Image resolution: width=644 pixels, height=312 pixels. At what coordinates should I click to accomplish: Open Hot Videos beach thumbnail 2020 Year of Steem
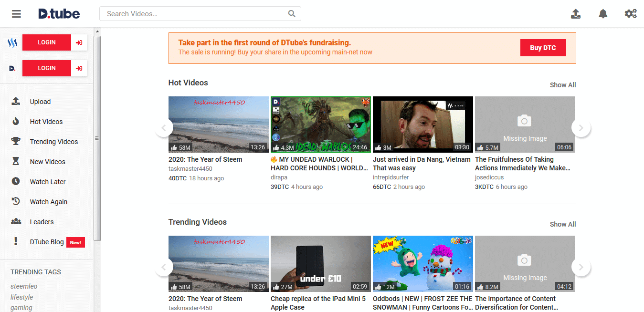[x=219, y=125]
